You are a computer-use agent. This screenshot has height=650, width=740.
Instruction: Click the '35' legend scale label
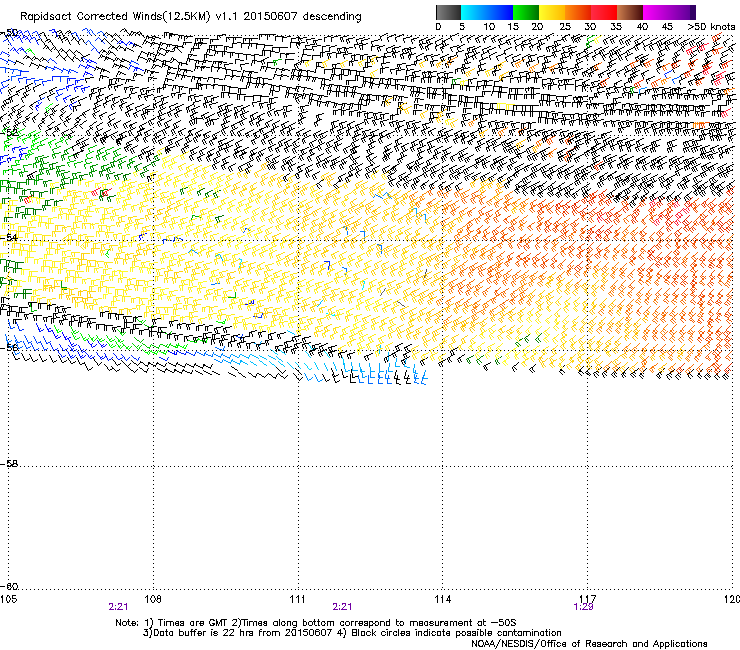(616, 27)
